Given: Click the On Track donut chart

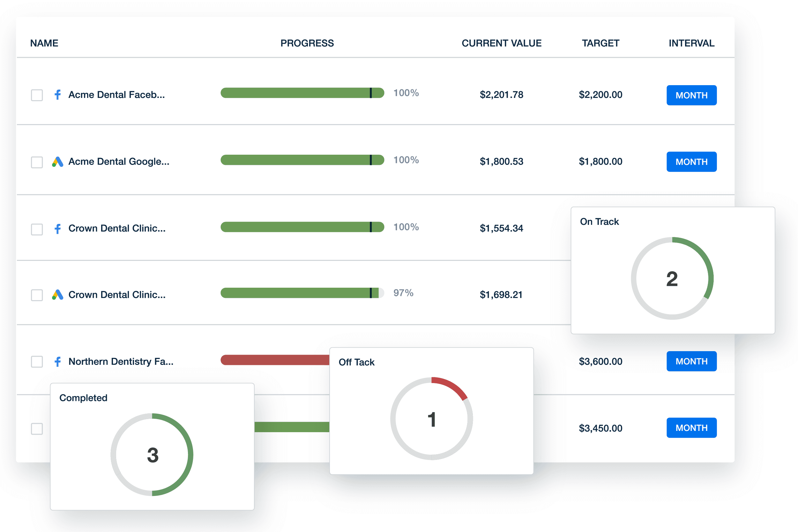Looking at the screenshot, I should tap(672, 278).
